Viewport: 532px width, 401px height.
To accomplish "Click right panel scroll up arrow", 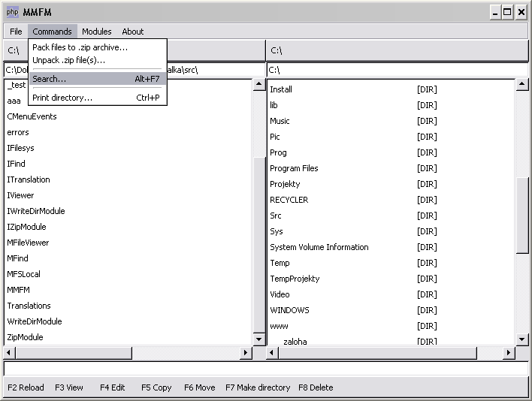I will pyautogui.click(x=522, y=84).
